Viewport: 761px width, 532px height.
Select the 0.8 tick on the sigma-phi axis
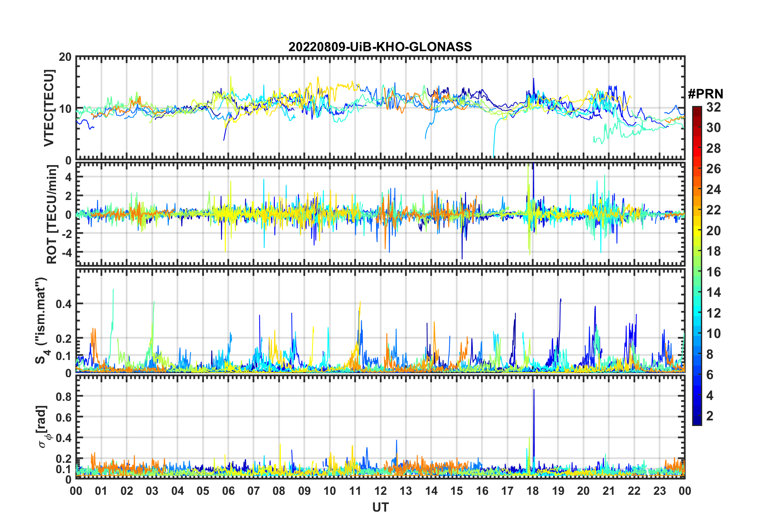(64, 396)
